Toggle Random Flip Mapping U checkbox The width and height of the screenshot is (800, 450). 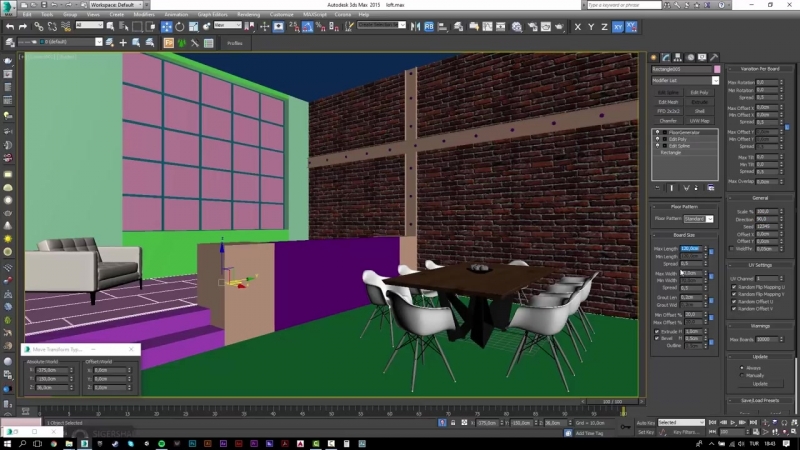point(734,287)
